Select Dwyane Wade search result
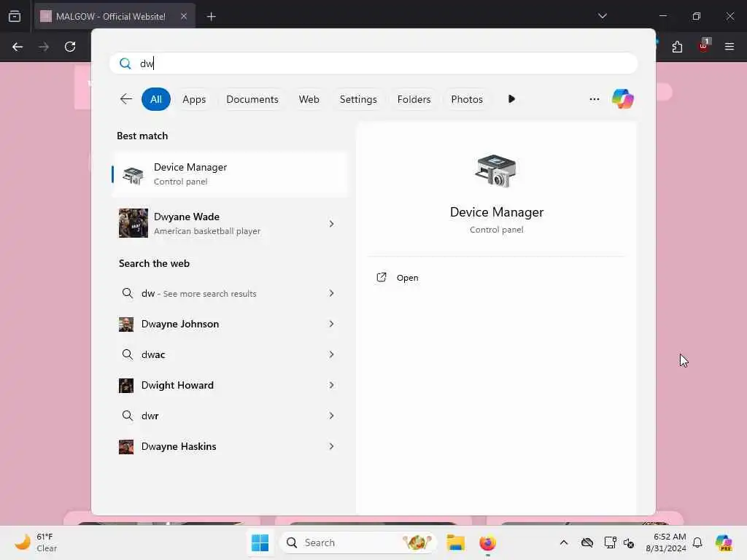Screen dimensions: 747x560 230,223
